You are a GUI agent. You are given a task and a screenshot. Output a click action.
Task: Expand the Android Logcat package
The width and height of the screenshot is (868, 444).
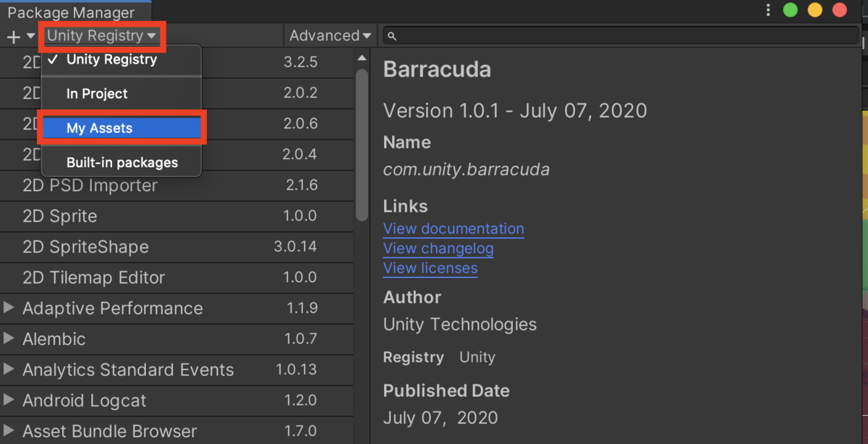pyautogui.click(x=9, y=400)
